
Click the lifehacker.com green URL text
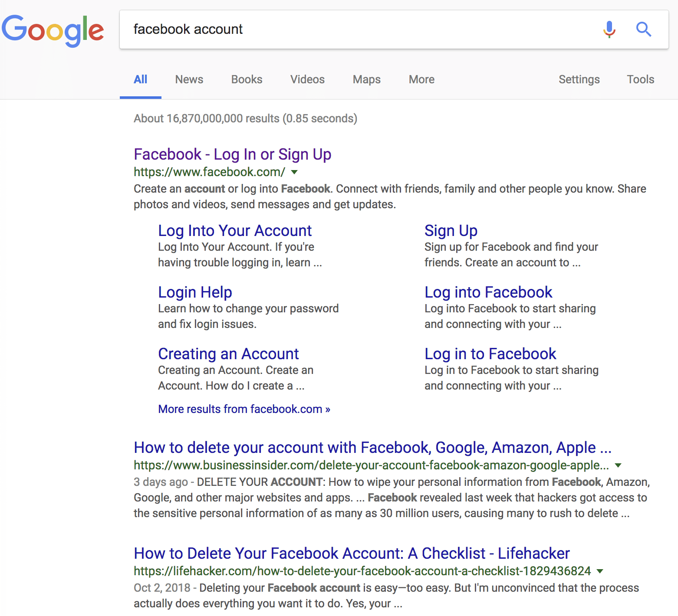pyautogui.click(x=362, y=571)
